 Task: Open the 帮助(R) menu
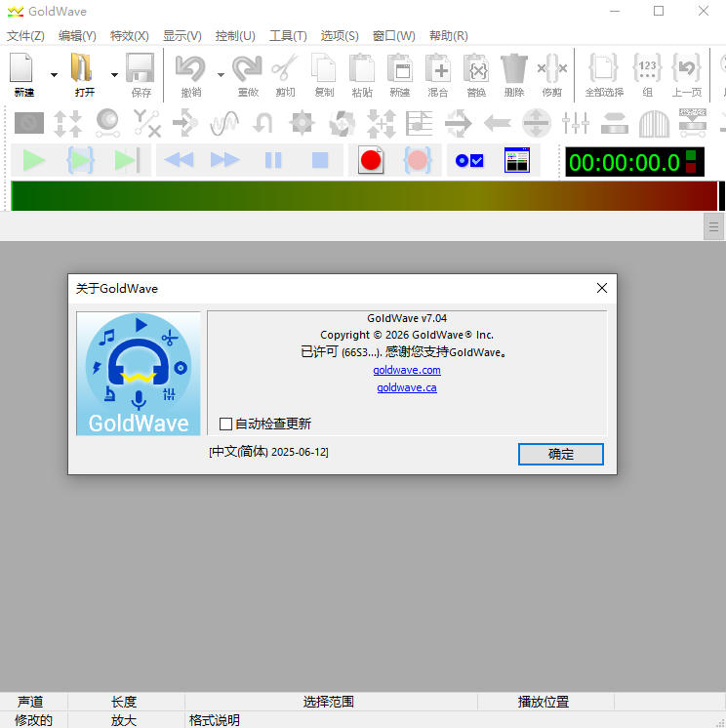(x=449, y=36)
